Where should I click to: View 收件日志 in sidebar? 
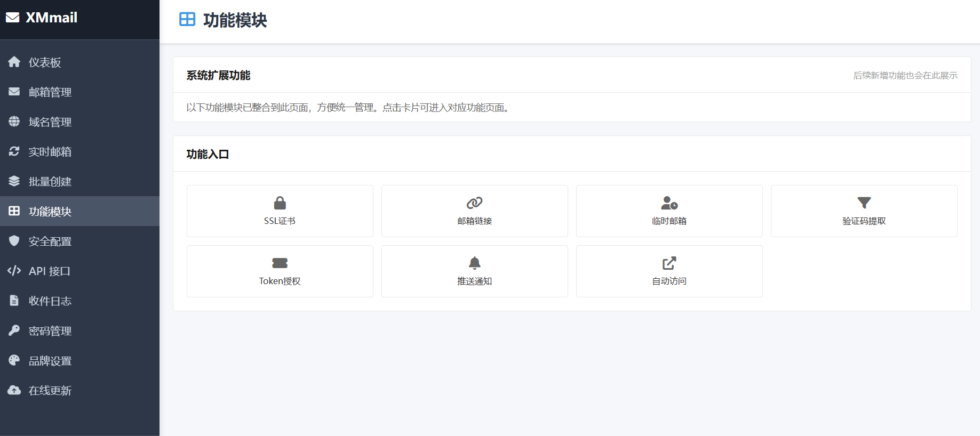[79, 301]
